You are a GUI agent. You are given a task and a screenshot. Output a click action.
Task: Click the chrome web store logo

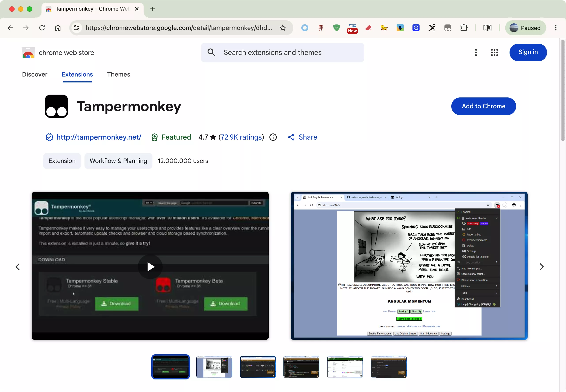pos(58,52)
